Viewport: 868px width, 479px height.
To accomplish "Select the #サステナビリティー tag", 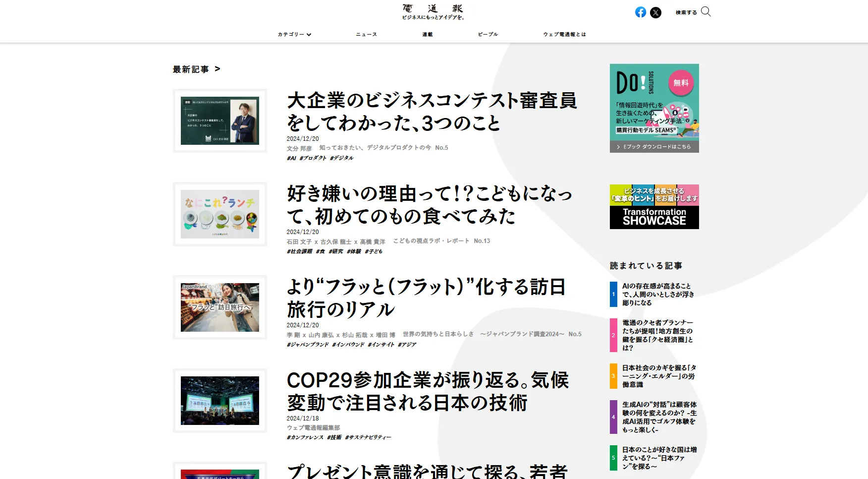I will tap(368, 437).
